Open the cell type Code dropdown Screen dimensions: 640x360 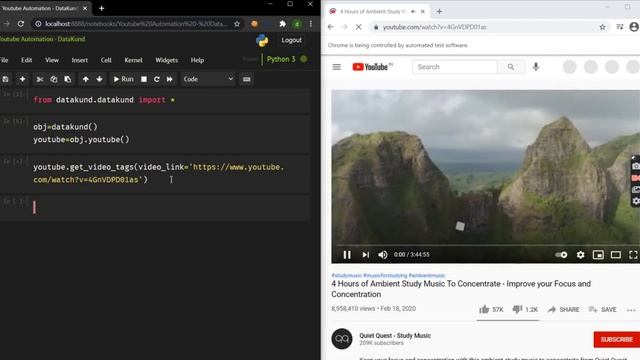[x=208, y=79]
